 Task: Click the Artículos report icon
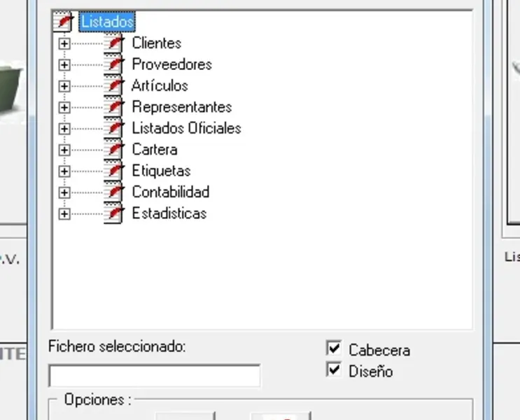coord(114,85)
